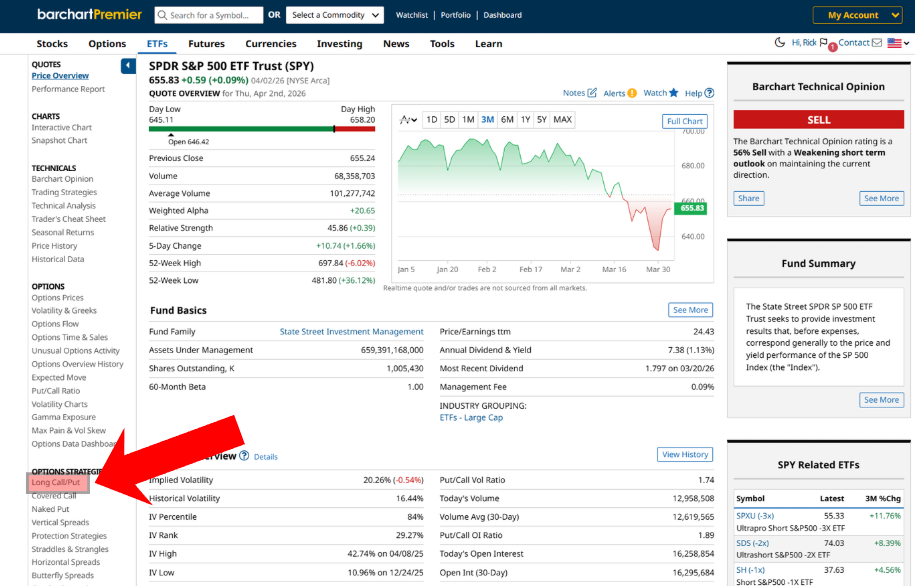915x586 pixels.
Task: Open Straddles & Strangles link
Action: pos(69,549)
